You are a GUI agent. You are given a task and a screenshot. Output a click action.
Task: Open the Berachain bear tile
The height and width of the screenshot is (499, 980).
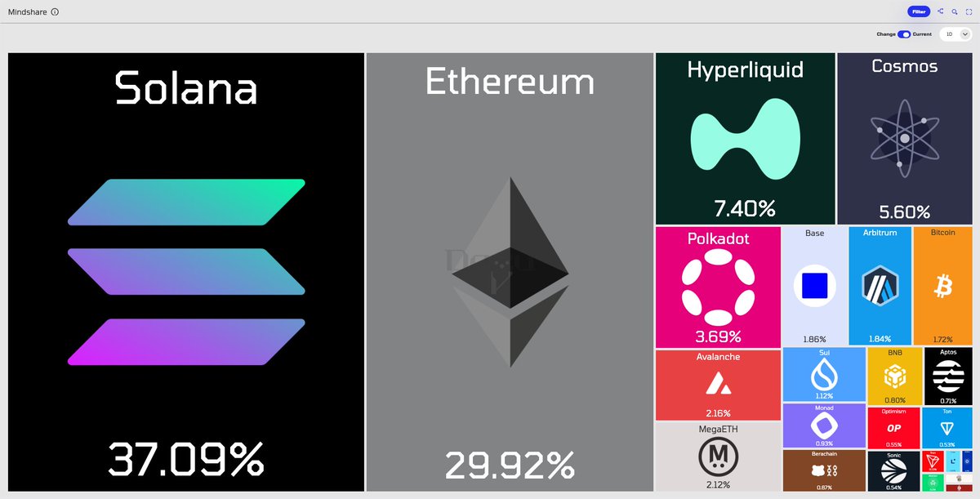click(x=823, y=470)
